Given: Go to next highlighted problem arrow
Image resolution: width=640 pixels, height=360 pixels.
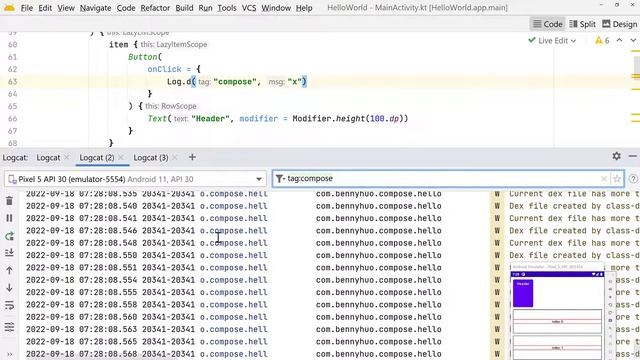Looking at the screenshot, I should [x=633, y=40].
